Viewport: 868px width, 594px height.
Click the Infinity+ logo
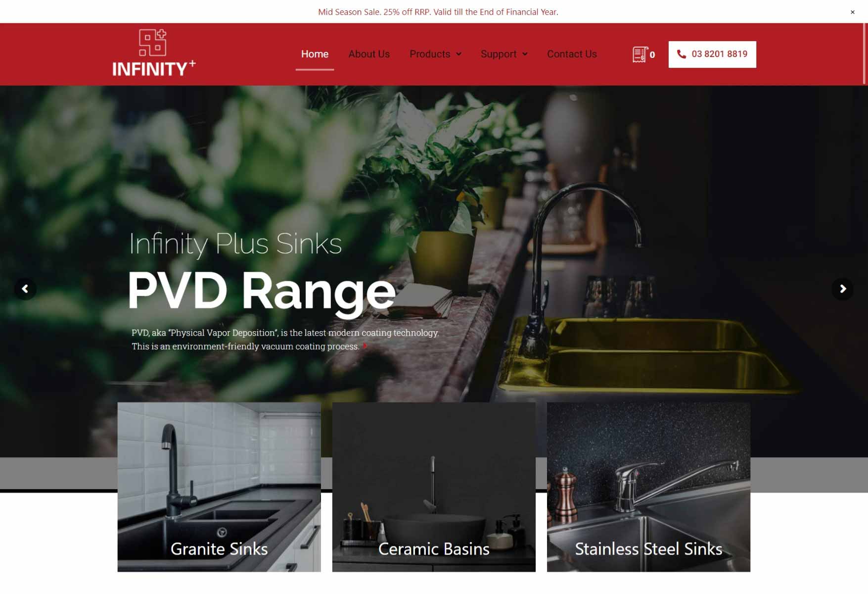point(154,53)
